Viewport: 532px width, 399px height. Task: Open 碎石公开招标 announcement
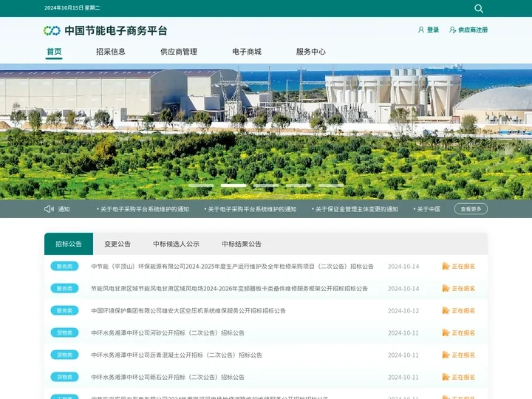[x=168, y=377]
